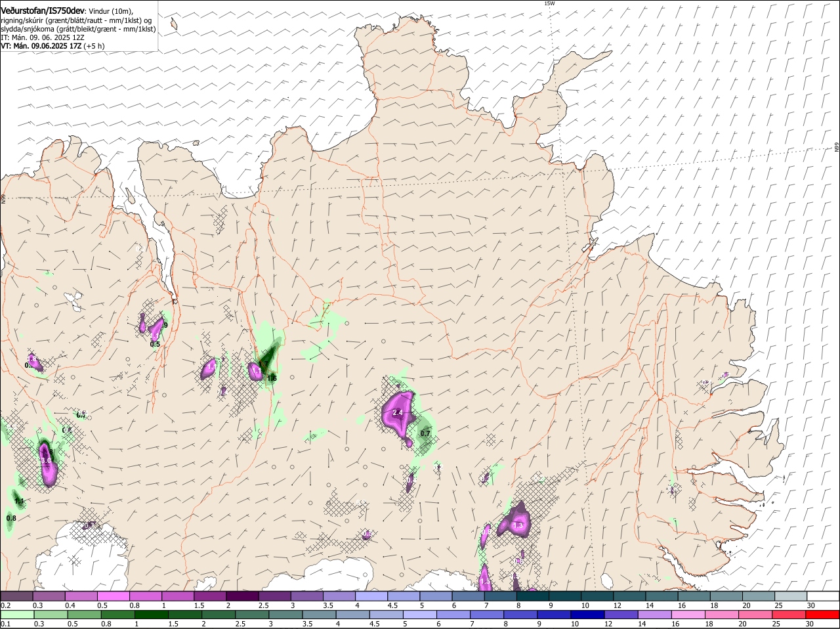Click the '2.4' value on the central purple snow cell
This screenshot has height=629, width=840.
point(397,412)
